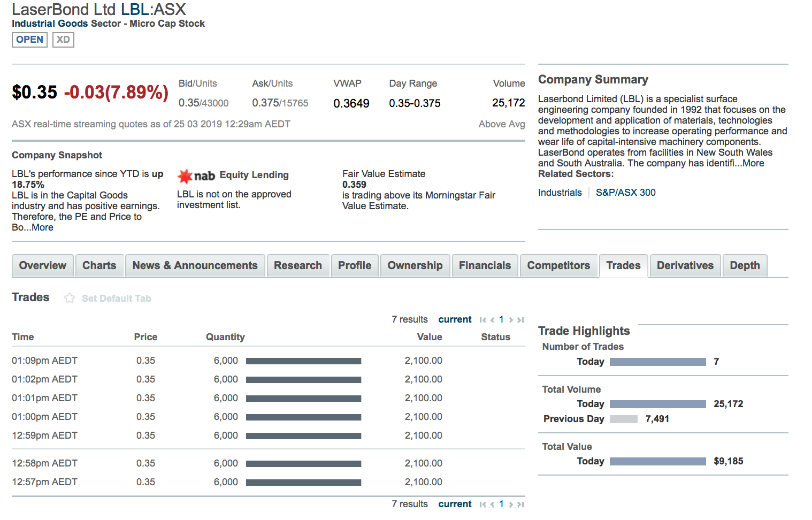The image size is (812, 520).
Task: Click bottom pagination 'current' link
Action: (x=455, y=504)
